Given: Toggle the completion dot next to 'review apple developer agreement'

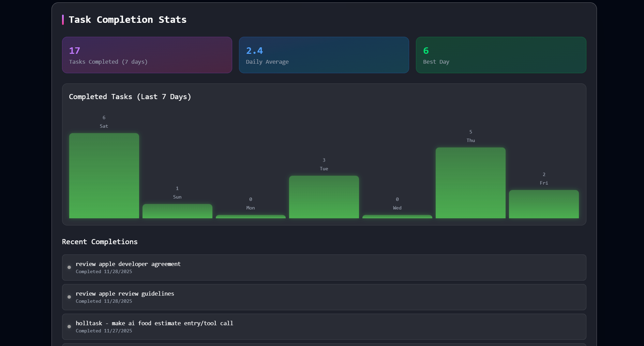Looking at the screenshot, I should pyautogui.click(x=70, y=267).
